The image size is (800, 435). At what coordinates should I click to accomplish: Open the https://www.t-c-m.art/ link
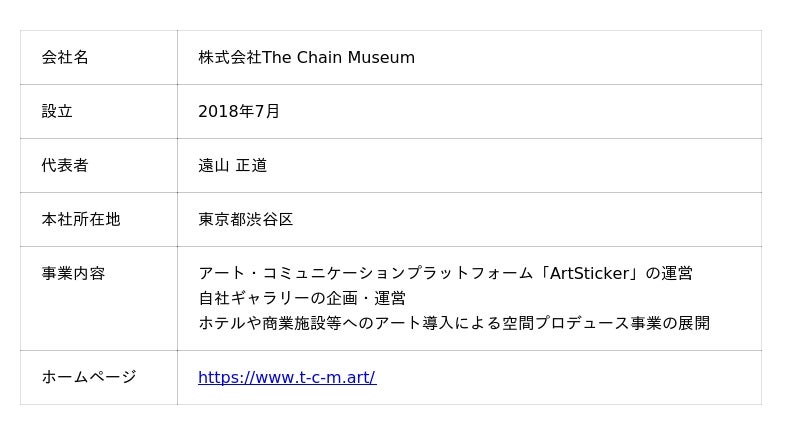tap(286, 377)
